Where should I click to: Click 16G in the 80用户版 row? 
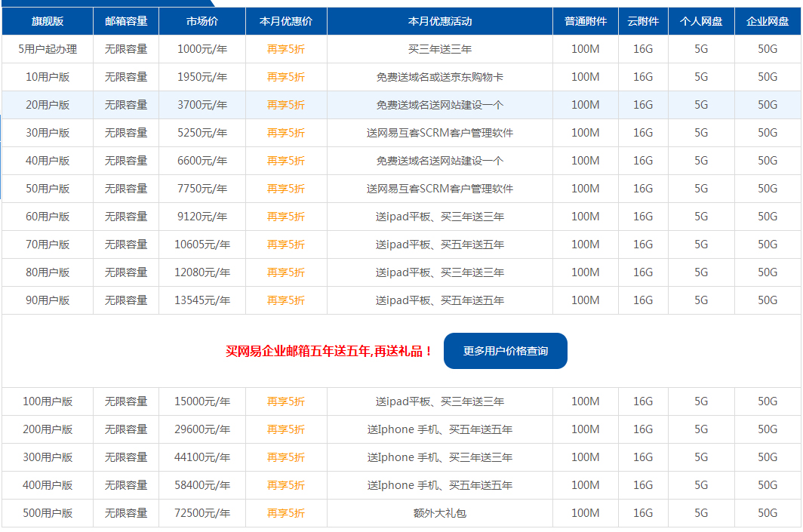click(643, 272)
